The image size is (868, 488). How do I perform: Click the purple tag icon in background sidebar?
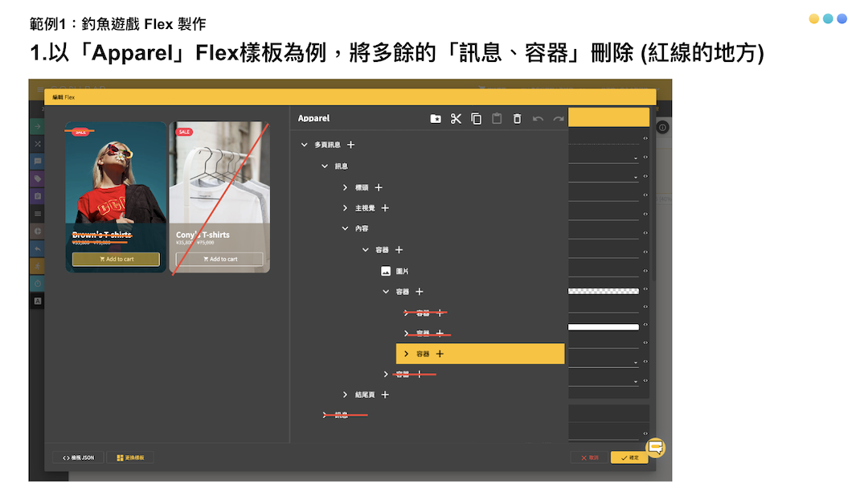pos(38,179)
